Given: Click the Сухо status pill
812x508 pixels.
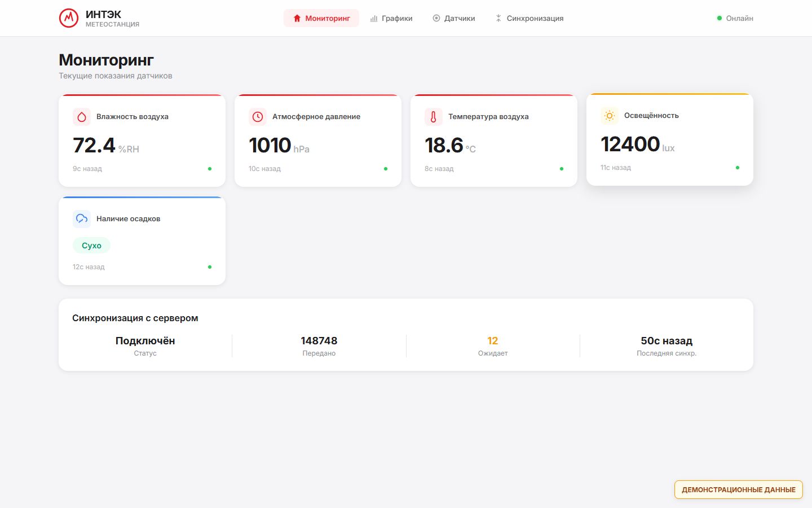Looking at the screenshot, I should (91, 246).
